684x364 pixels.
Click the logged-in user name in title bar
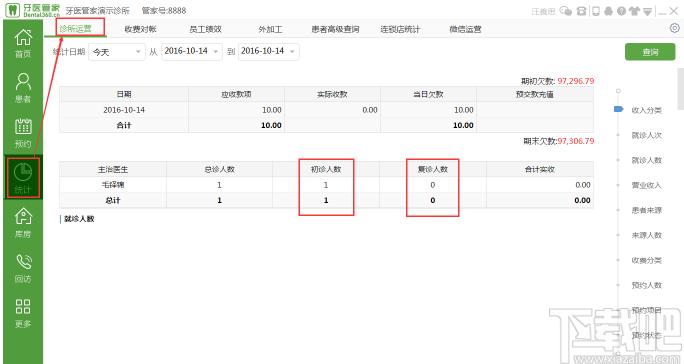(x=543, y=11)
